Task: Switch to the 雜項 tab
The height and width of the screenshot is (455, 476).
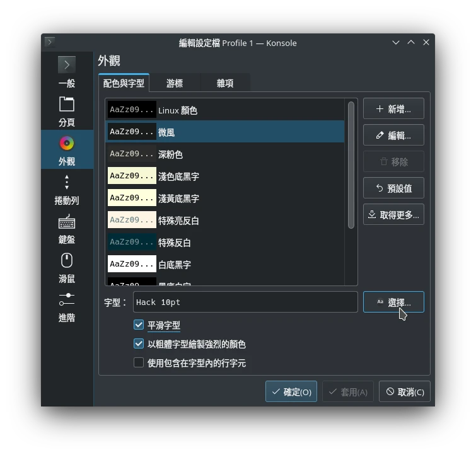Action: coord(225,83)
